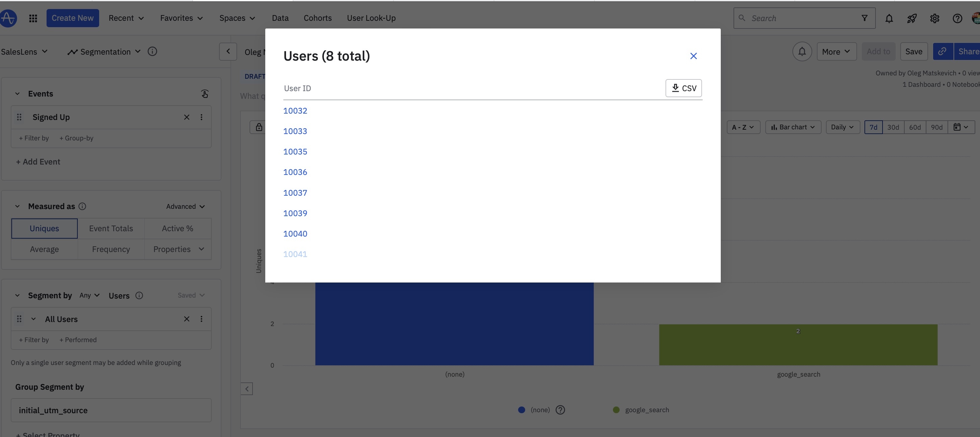
Task: Open the Spaces menu
Action: tap(237, 18)
